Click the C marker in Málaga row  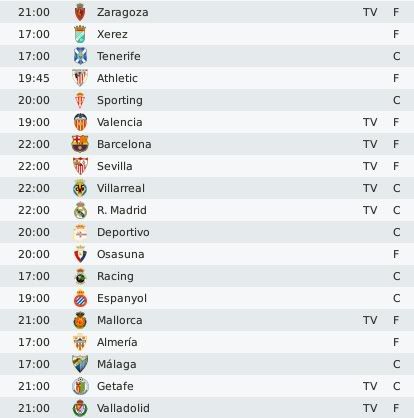pos(396,364)
